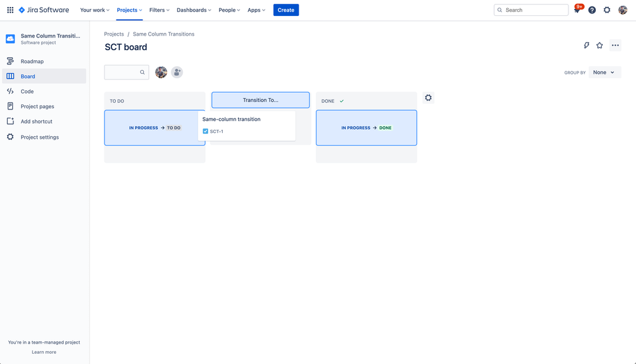
Task: Click the Roadmap icon in sidebar
Action: point(10,61)
